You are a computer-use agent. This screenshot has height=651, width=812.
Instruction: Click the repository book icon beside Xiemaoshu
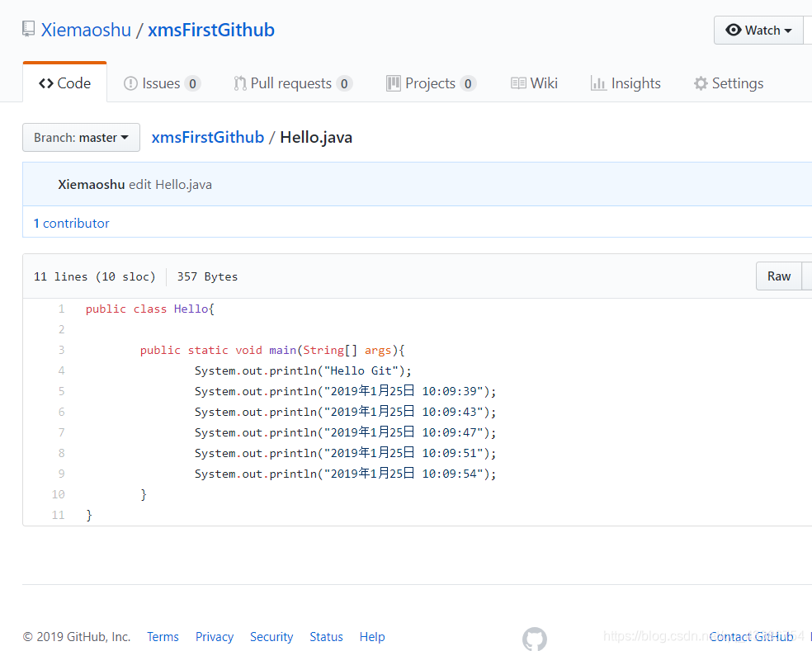pos(29,29)
